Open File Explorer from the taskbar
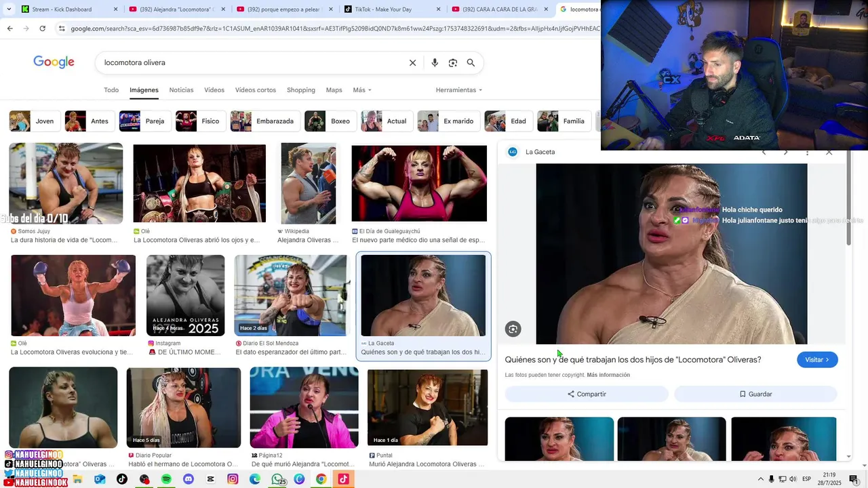Screen dimensions: 868x488 tap(77, 479)
